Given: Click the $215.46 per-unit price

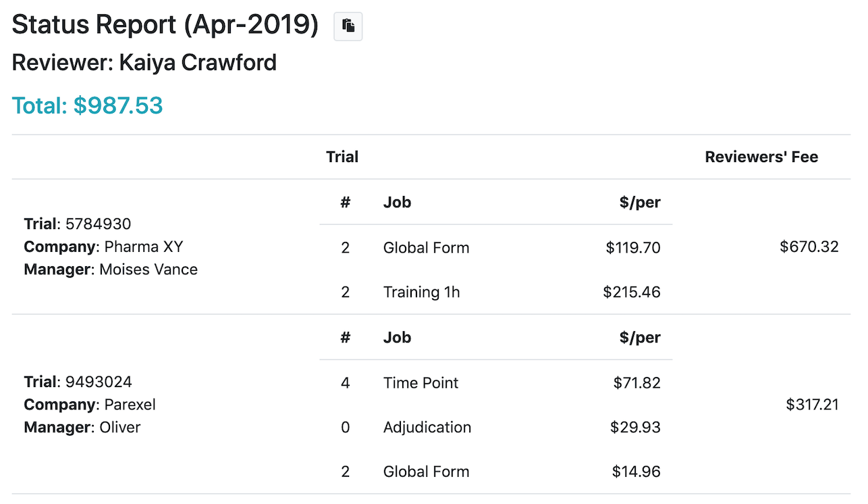Looking at the screenshot, I should point(632,292).
